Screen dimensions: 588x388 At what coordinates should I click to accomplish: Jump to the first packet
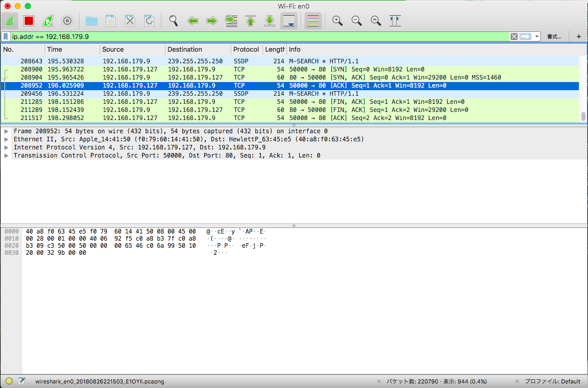[x=250, y=21]
